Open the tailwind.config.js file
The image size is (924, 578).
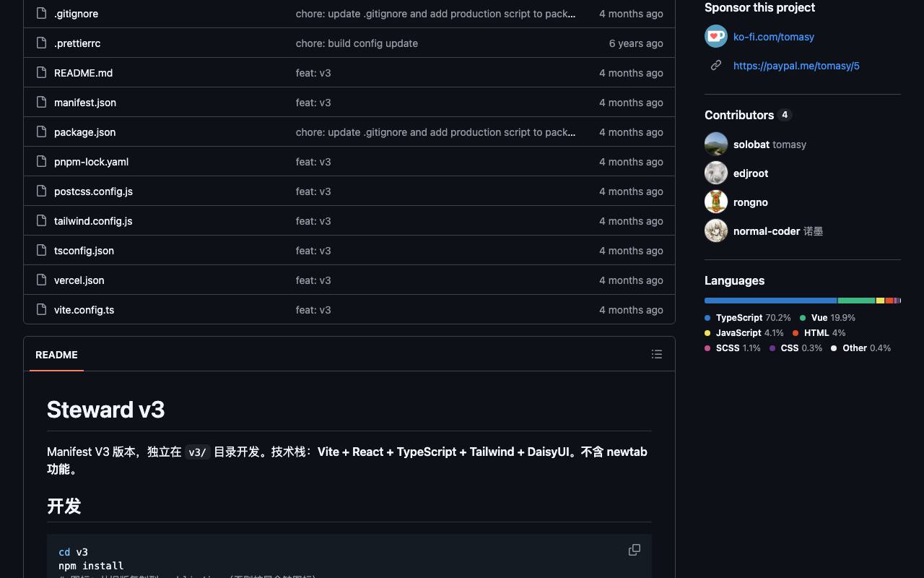tap(93, 221)
